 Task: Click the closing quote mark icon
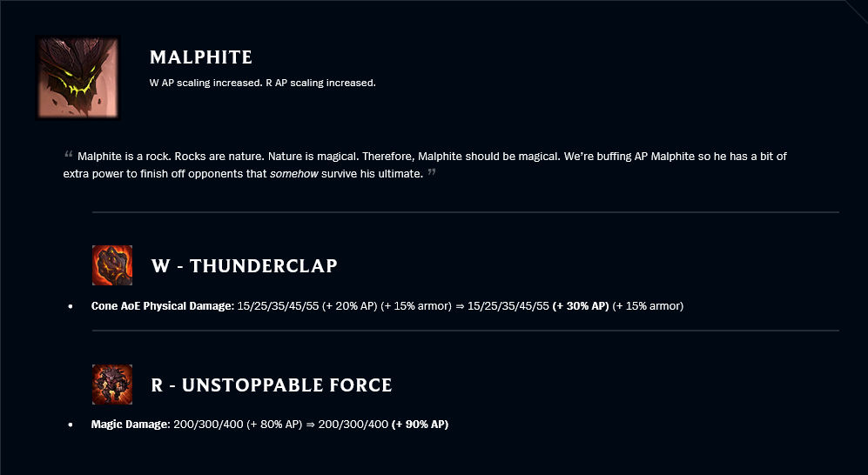(x=432, y=172)
